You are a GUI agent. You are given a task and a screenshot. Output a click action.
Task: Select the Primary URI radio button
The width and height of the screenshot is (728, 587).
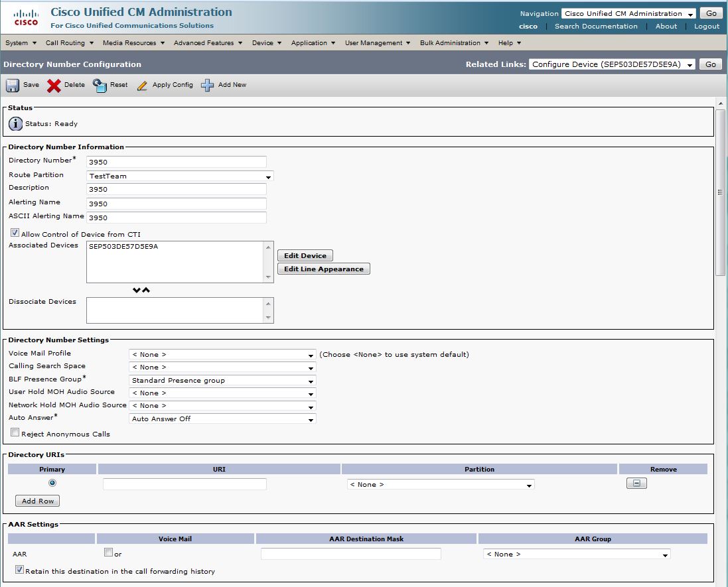52,484
